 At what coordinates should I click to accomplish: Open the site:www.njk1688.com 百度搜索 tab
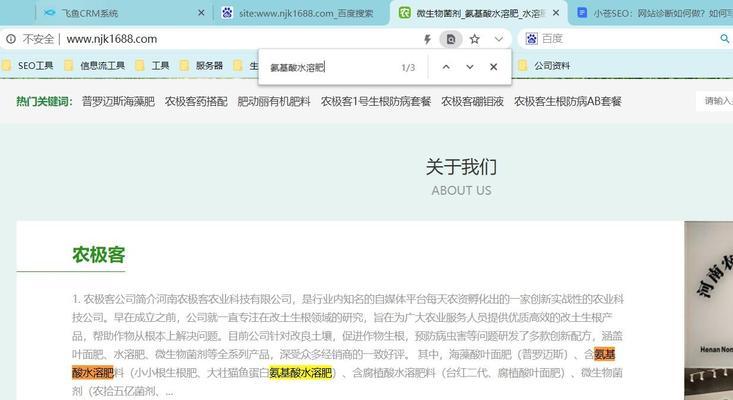click(x=302, y=13)
